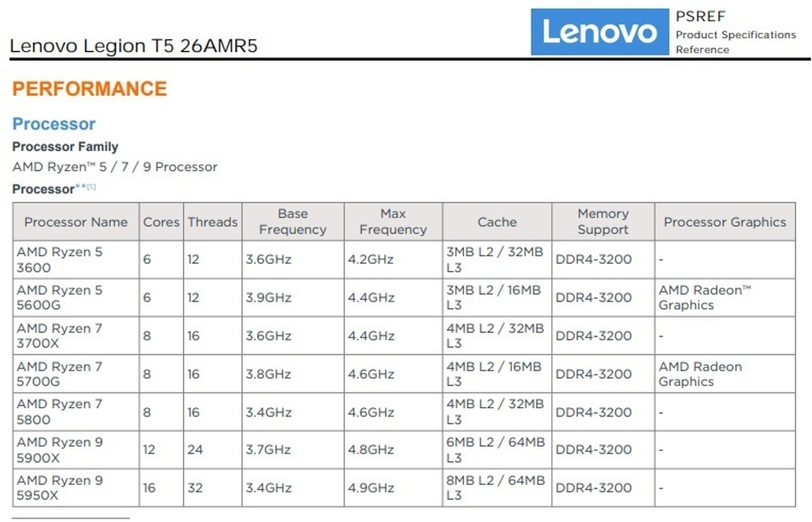Open the footnote [1] link beside Processor

tap(91, 186)
